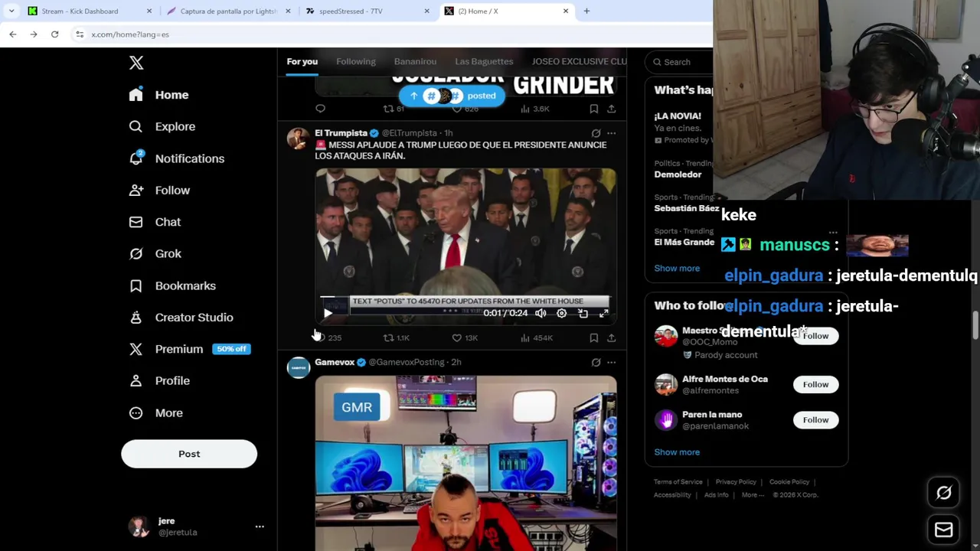Click the Profile person icon
Viewport: 980px width, 551px height.
pos(136,380)
